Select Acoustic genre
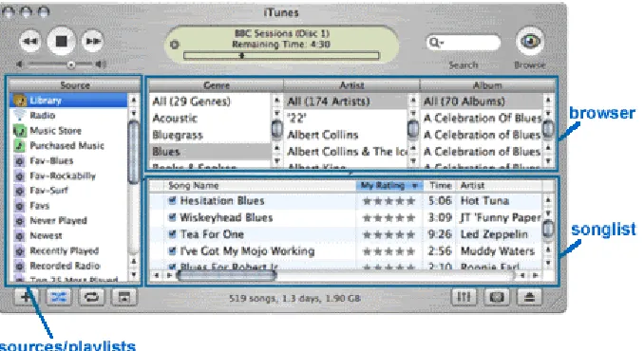This screenshot has width=644, height=351. point(210,118)
